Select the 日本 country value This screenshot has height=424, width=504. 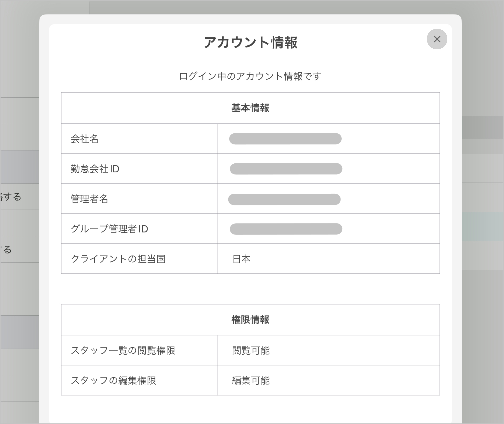[x=241, y=259]
